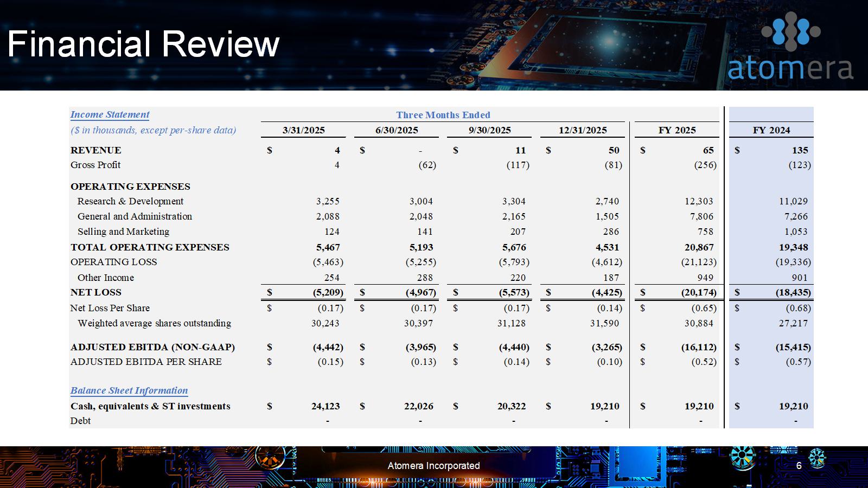868x488 pixels.
Task: Click the Atomera molecule logo icon
Action: click(x=790, y=31)
